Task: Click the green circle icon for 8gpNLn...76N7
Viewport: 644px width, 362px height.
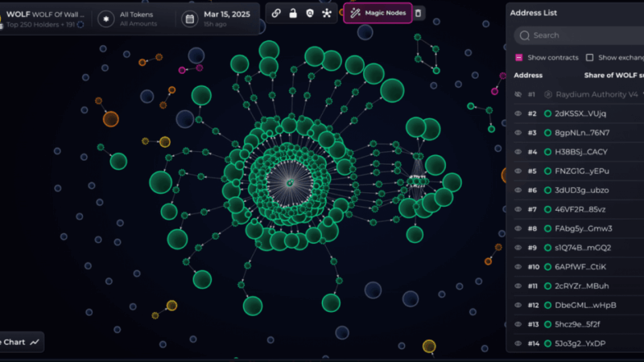Action: [547, 133]
